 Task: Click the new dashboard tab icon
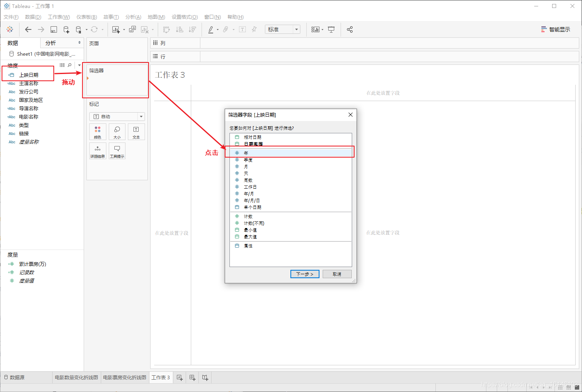(192, 377)
